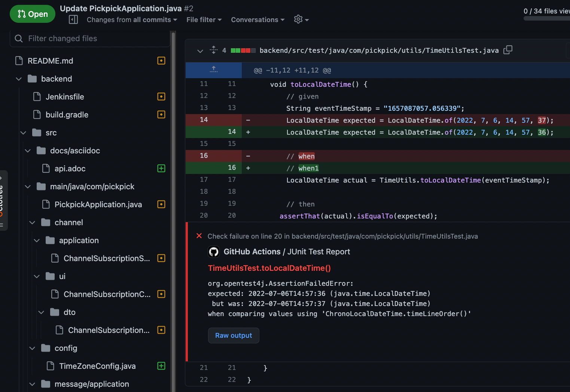This screenshot has height=392, width=570.
Task: Open build.gradle in the file tree
Action: (67, 115)
